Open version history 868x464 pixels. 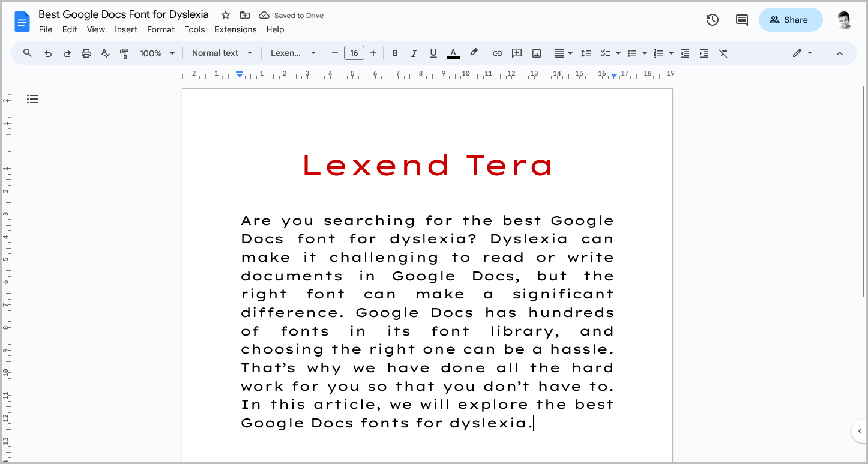(712, 20)
